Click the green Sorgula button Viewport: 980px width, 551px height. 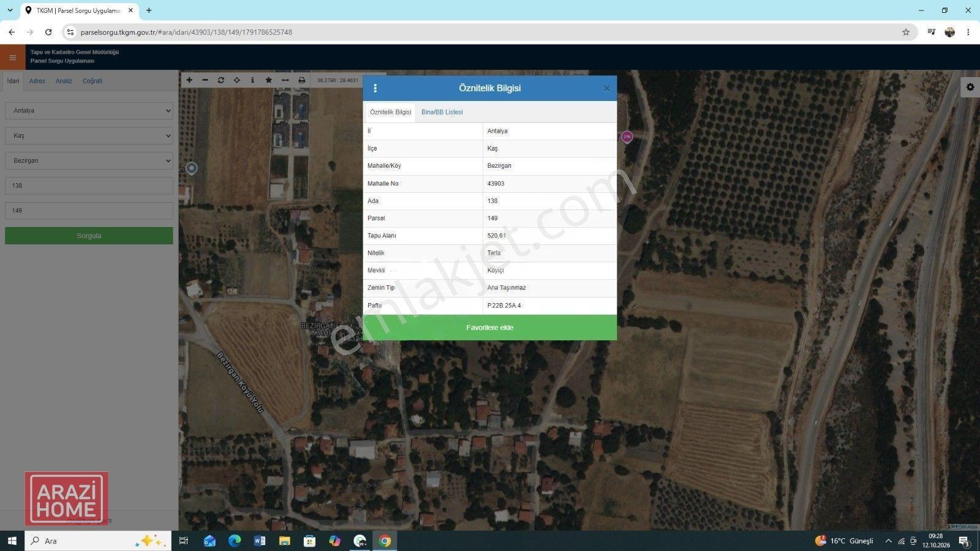coord(89,236)
